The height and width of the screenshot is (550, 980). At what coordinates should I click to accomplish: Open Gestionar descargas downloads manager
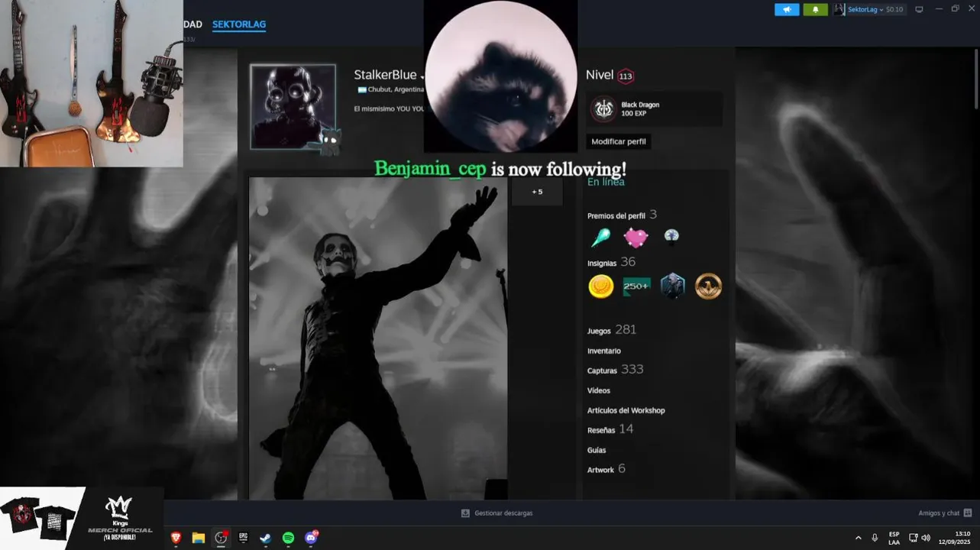pyautogui.click(x=497, y=513)
